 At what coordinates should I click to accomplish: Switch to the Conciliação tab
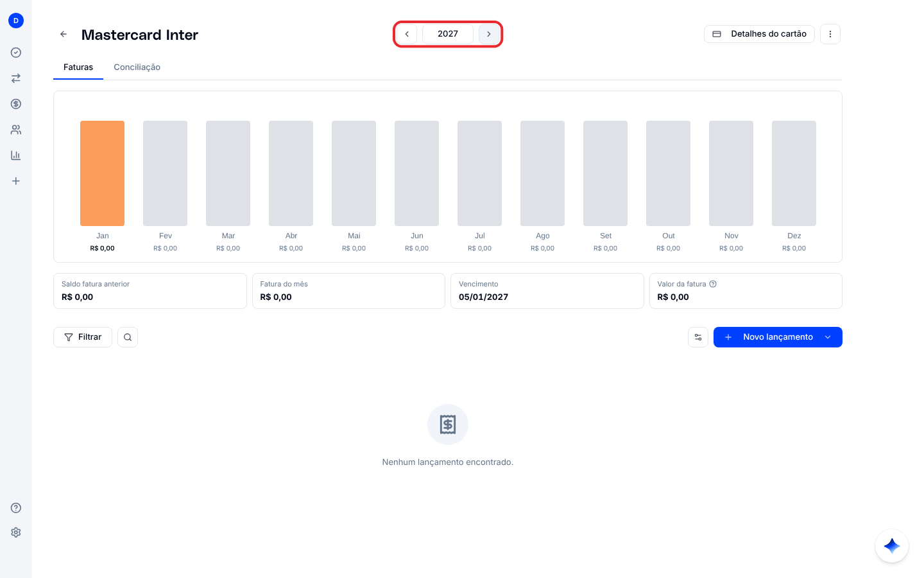coord(137,67)
